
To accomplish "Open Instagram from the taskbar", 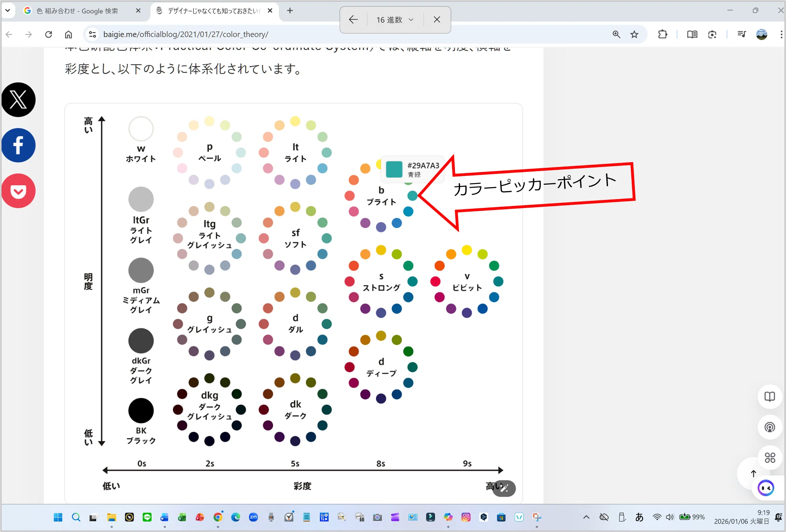I will pyautogui.click(x=466, y=517).
